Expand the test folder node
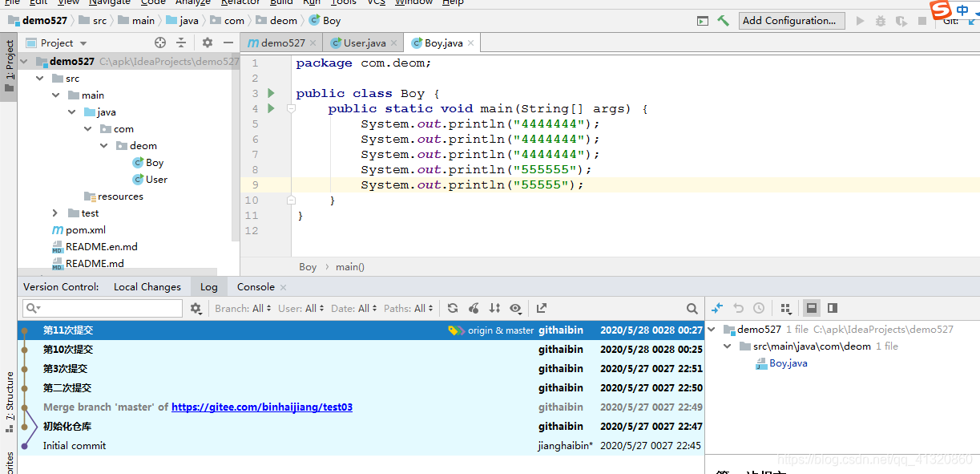980x474 pixels. pyautogui.click(x=55, y=213)
